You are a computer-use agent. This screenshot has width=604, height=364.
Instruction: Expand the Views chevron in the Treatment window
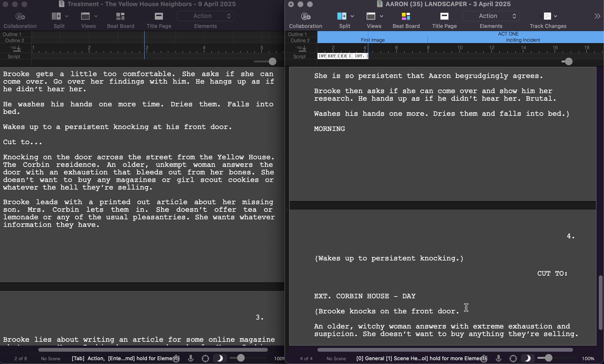click(96, 16)
